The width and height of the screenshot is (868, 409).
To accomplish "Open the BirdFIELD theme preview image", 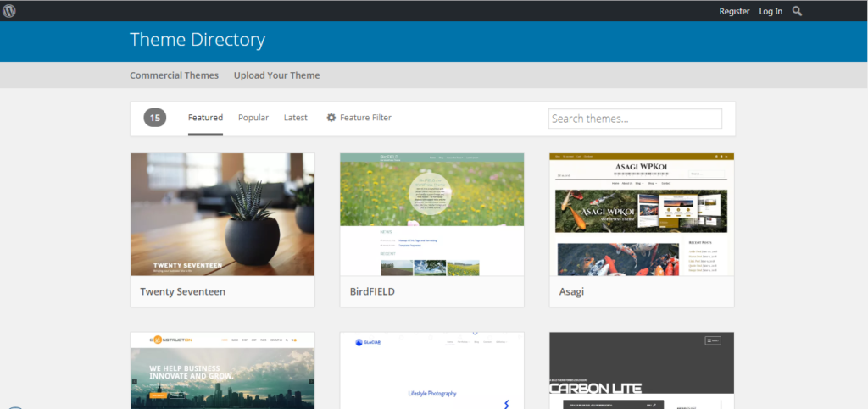I will point(431,214).
